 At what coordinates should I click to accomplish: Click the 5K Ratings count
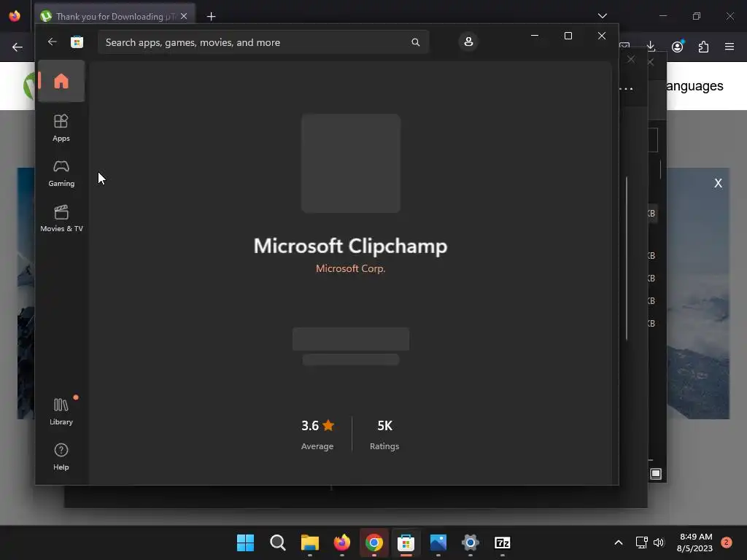(384, 435)
